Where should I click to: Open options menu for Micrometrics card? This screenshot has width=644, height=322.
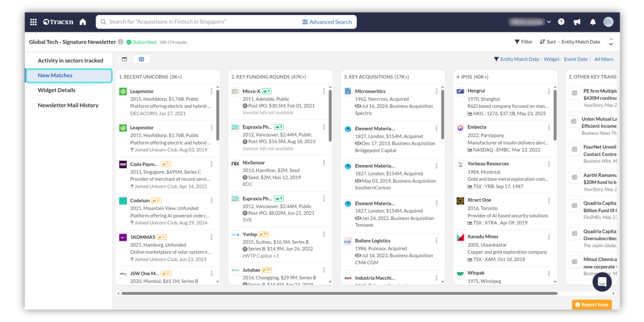click(436, 91)
